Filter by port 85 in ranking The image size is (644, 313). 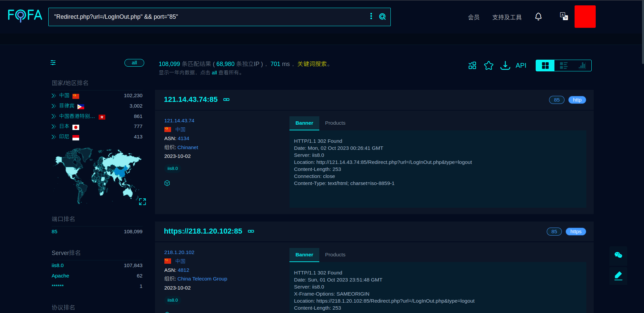(54, 232)
